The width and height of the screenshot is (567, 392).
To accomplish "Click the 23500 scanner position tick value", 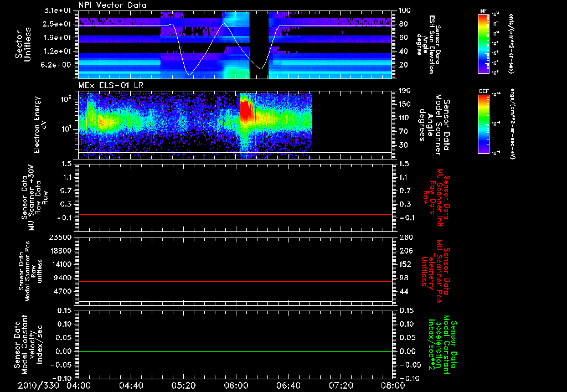I will point(60,238).
